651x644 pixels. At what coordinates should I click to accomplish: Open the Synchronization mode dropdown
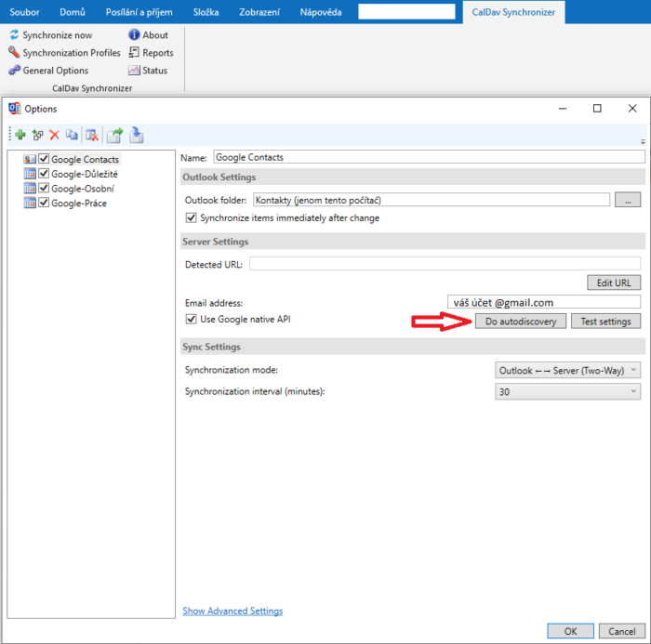pyautogui.click(x=567, y=370)
